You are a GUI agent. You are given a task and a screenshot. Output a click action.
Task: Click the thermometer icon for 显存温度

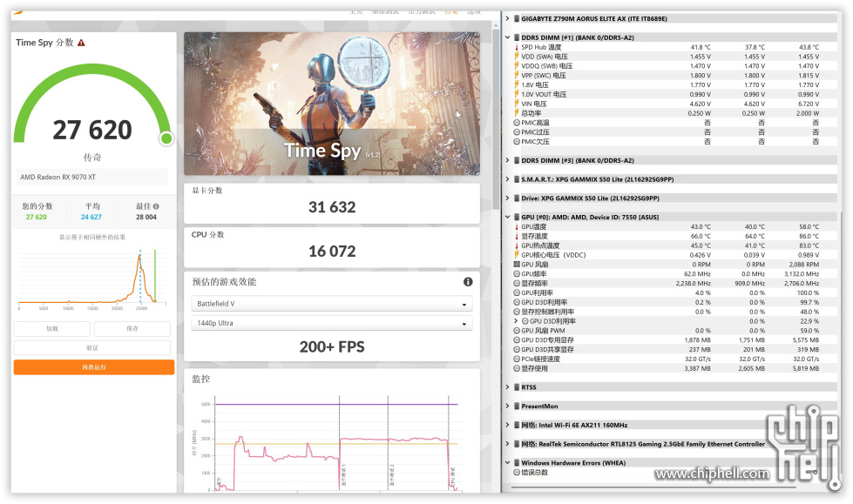tap(517, 236)
